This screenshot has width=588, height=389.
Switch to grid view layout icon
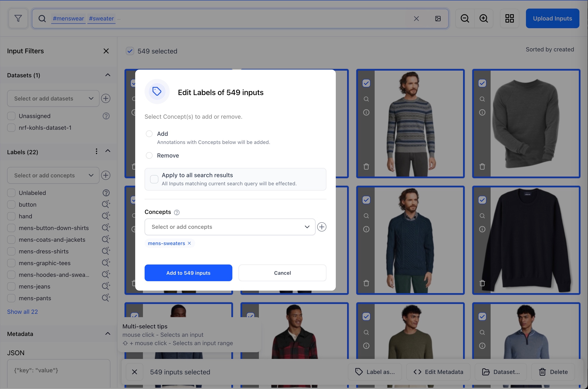[509, 19]
